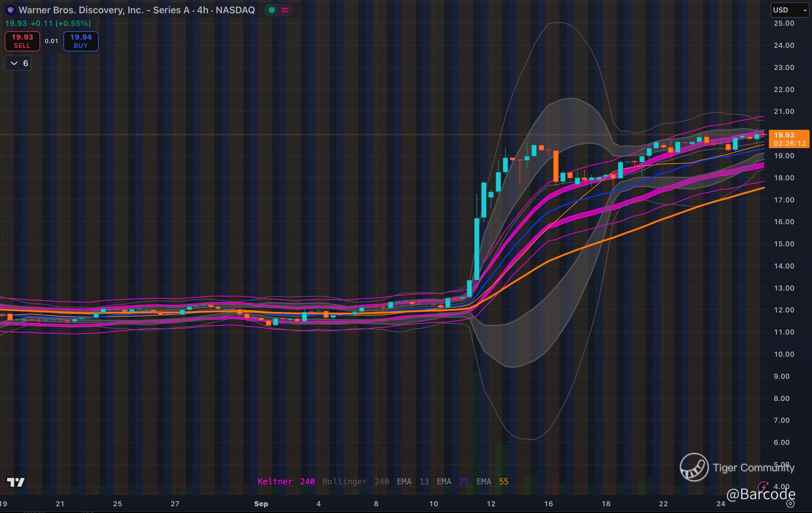Click the Tiger Community circular logo
The image size is (812, 513).
pyautogui.click(x=694, y=467)
